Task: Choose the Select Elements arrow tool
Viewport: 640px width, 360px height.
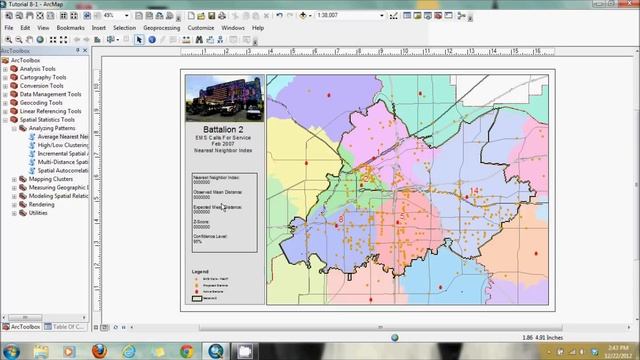Action: pyautogui.click(x=139, y=40)
